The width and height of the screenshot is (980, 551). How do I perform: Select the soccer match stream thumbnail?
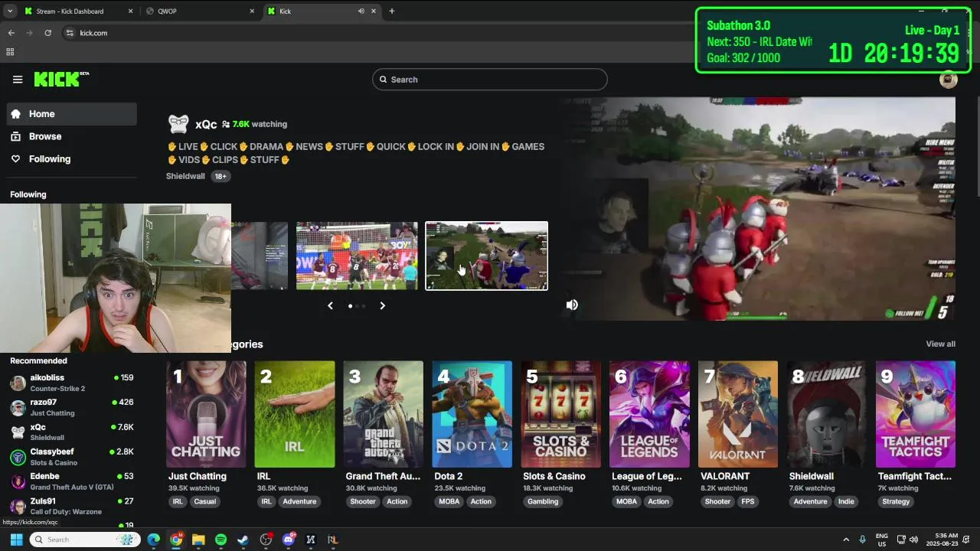click(357, 256)
